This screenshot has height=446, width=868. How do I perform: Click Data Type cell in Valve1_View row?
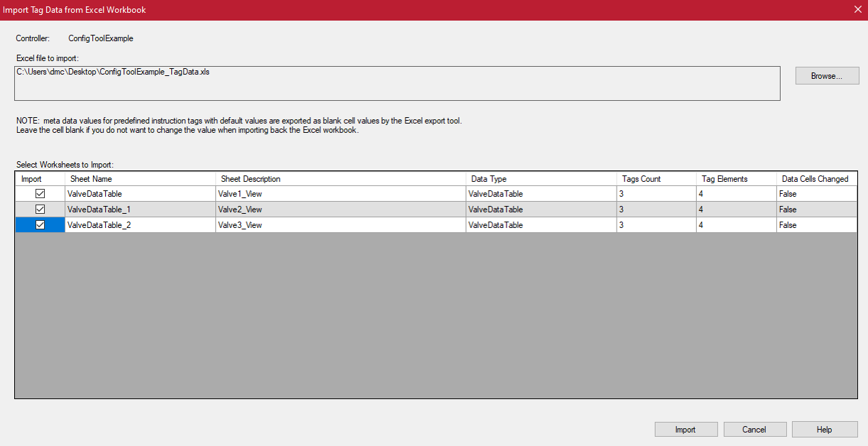[541, 194]
